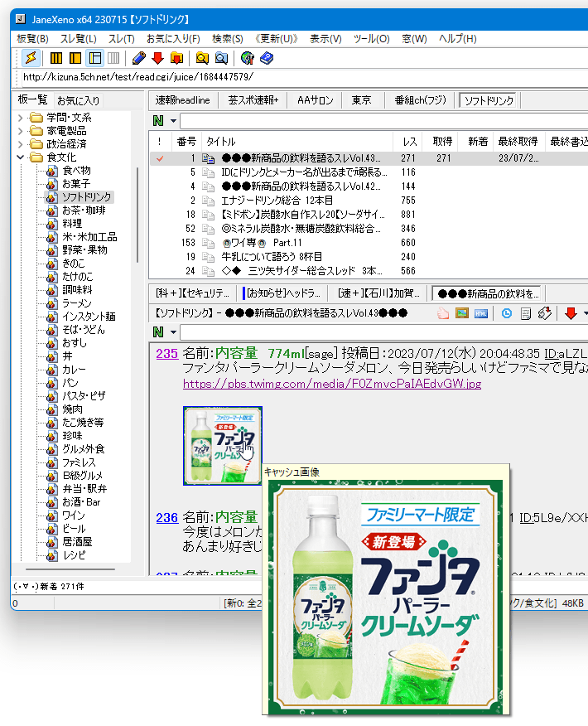The width and height of the screenshot is (588, 726).
Task: Click the Fanta thumbnail in post 235
Action: click(223, 446)
